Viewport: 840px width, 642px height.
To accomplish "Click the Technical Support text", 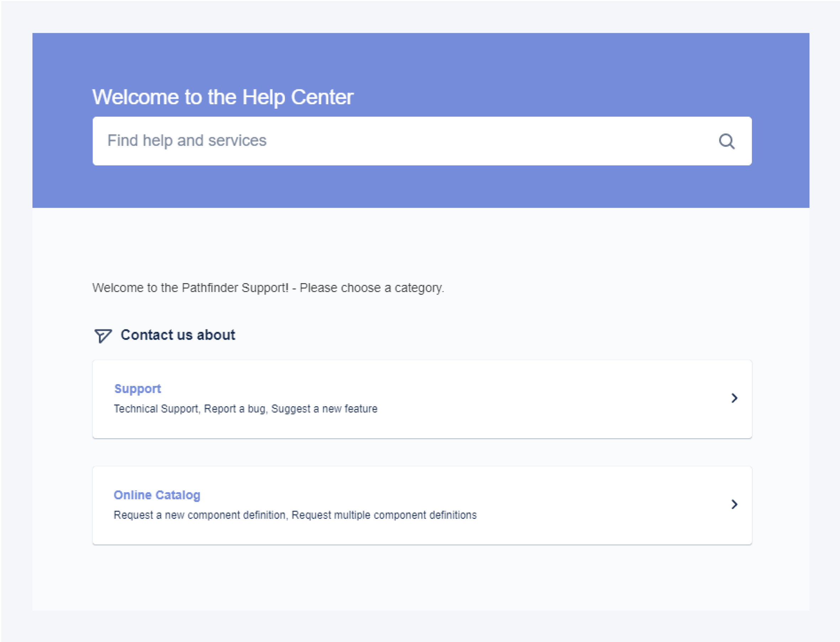I will [x=156, y=409].
